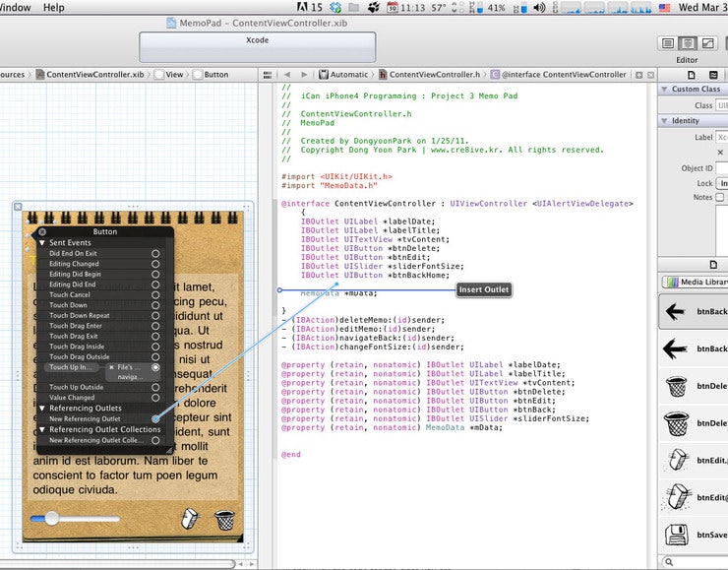
Task: Open the Window menu
Action: click(x=15, y=7)
